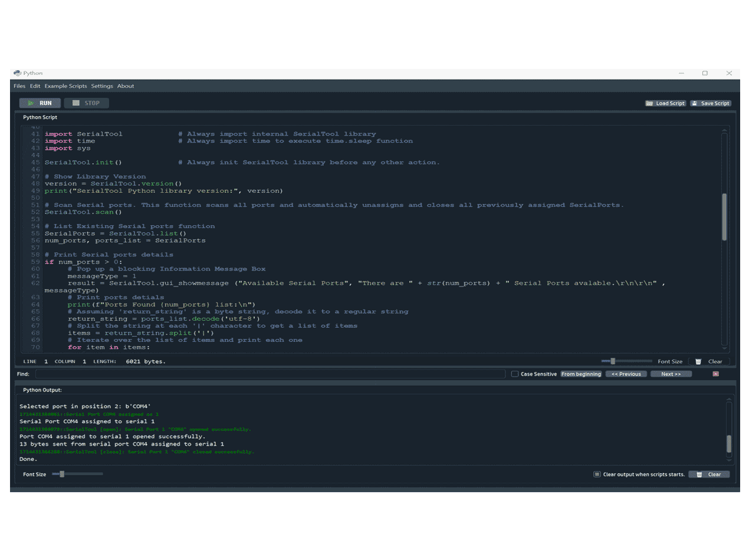Clear the Python script editor
749x560 pixels.
[x=709, y=361]
